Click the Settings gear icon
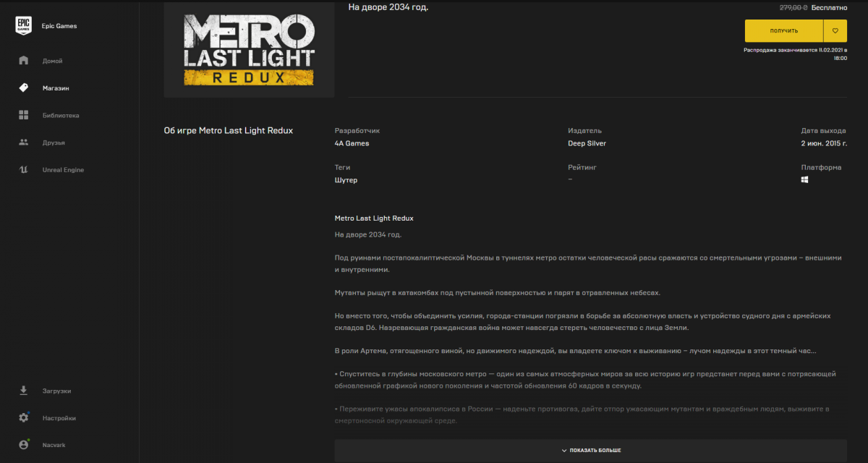Image resolution: width=868 pixels, height=463 pixels. click(23, 418)
